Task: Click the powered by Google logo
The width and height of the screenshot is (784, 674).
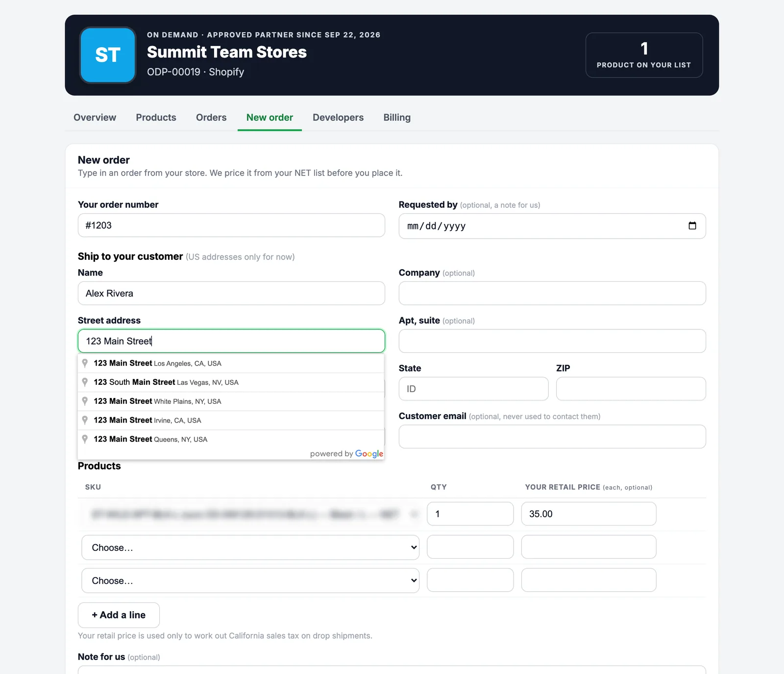Action: pos(346,453)
